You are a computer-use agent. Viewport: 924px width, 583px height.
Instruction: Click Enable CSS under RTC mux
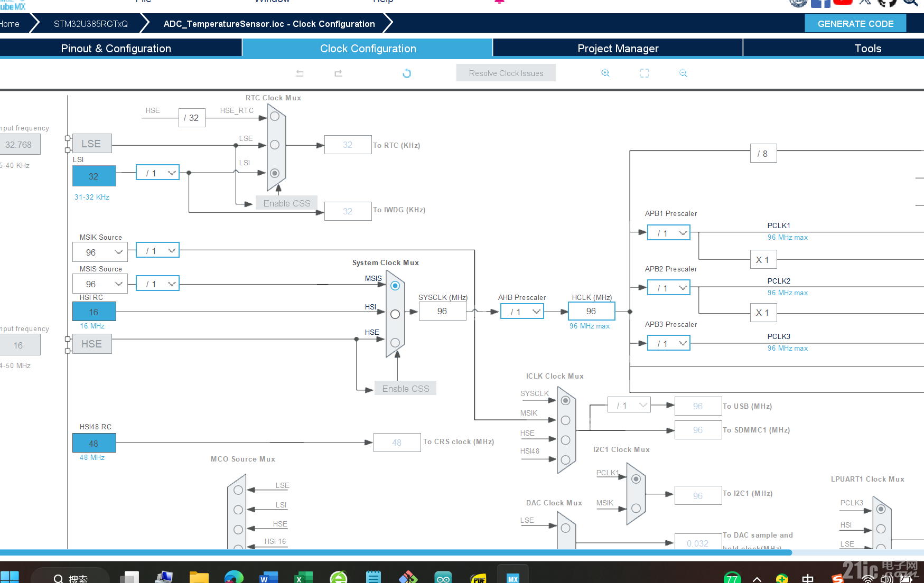pyautogui.click(x=286, y=203)
